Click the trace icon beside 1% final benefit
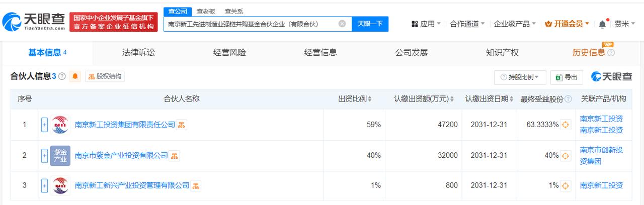The image size is (644, 205). point(566,186)
